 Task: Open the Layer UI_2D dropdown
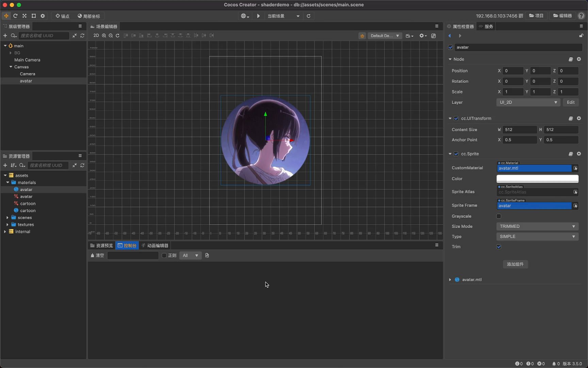point(528,102)
